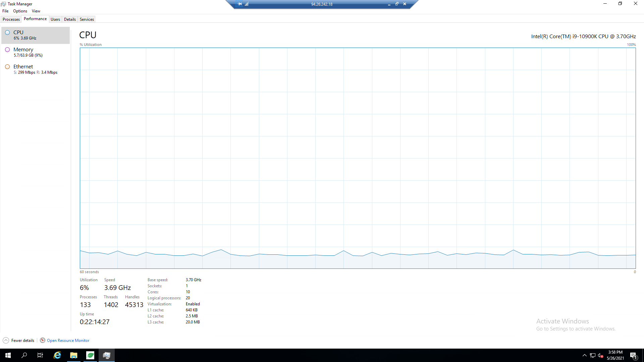This screenshot has width=644, height=362.
Task: Click the L3 cache 20.0 MB value
Action: (193, 322)
